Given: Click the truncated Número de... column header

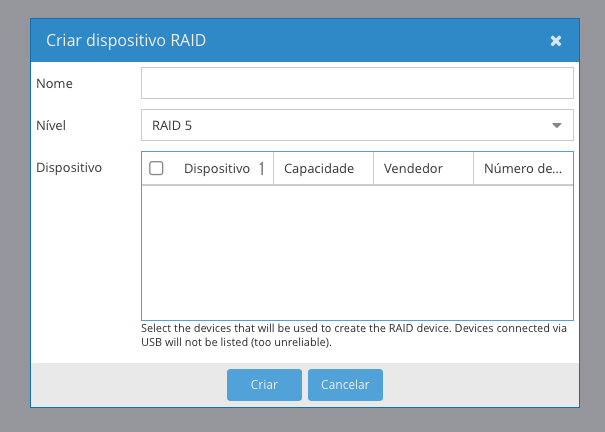Looking at the screenshot, I should click(x=522, y=169).
